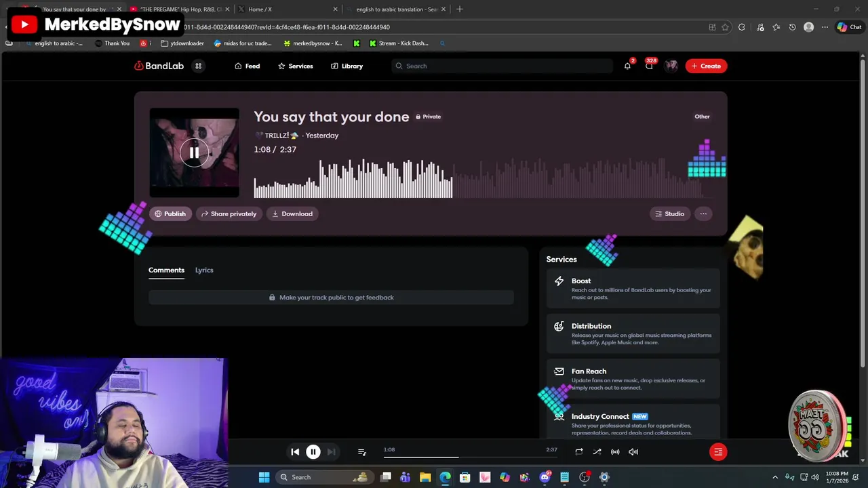Screen dimensions: 868x488
Task: Open the profile avatar menu
Action: (671, 66)
